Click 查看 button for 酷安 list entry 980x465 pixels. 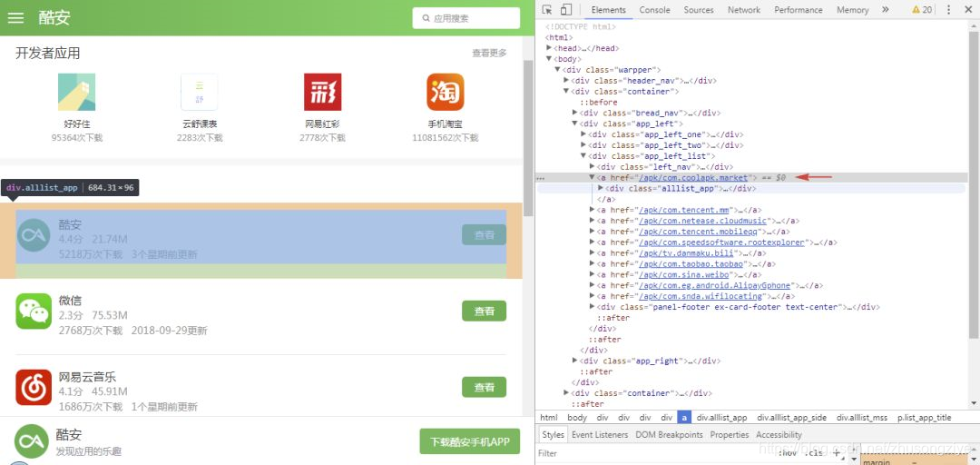[484, 234]
